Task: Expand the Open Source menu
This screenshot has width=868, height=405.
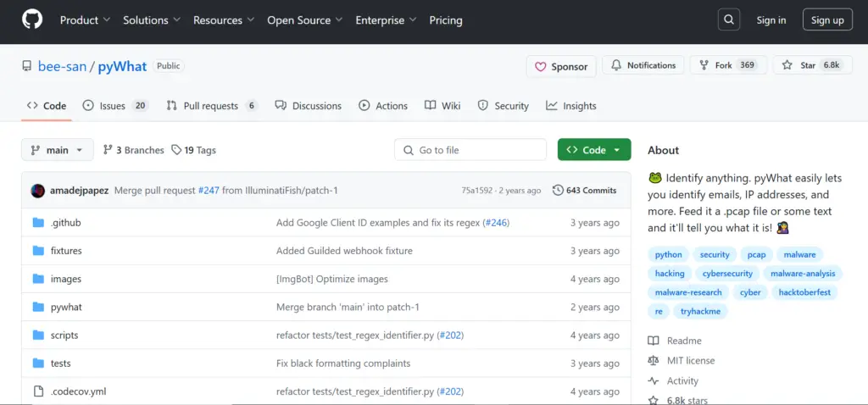Action: [x=305, y=20]
